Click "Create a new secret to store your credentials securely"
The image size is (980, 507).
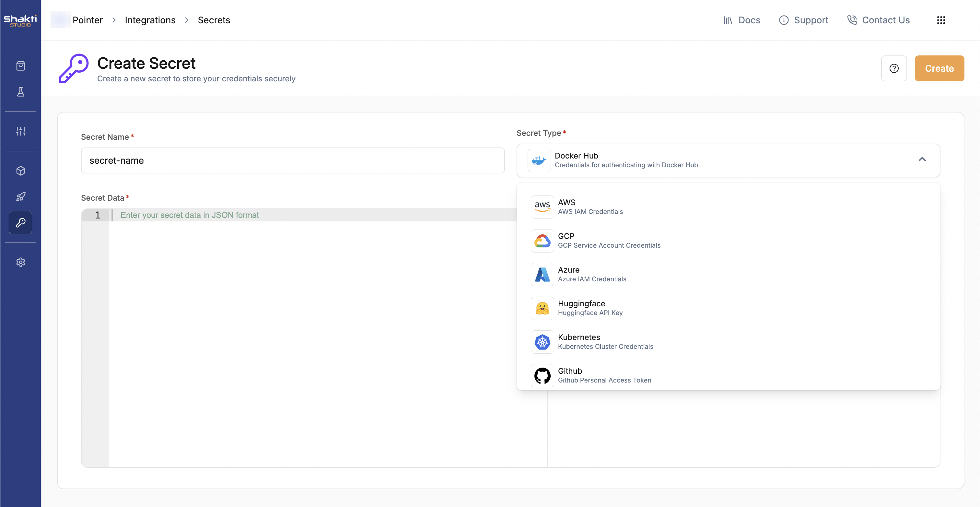196,78
